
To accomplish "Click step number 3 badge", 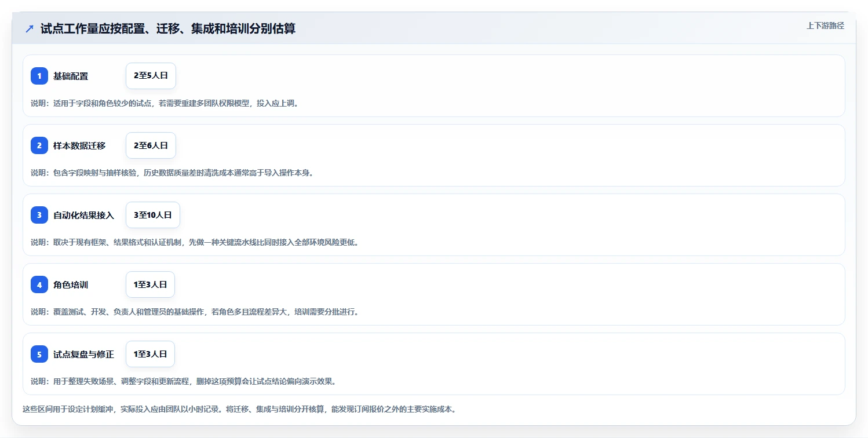I will pos(39,215).
